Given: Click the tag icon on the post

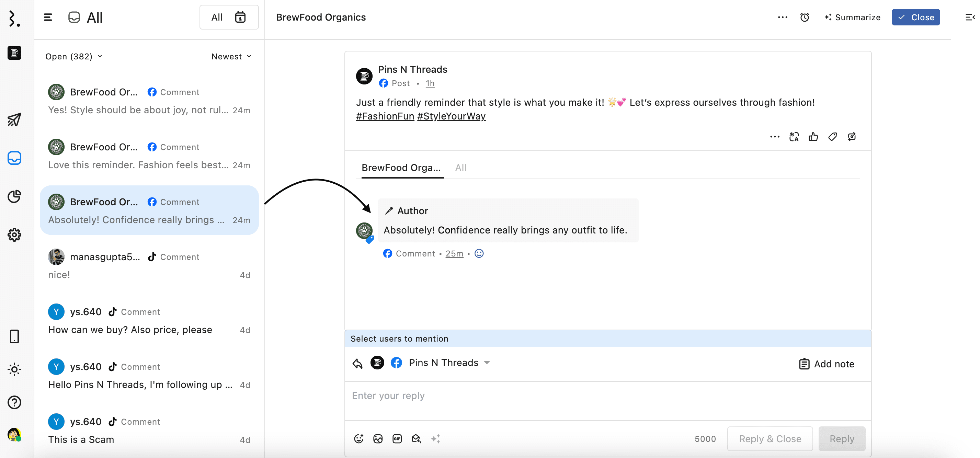Looking at the screenshot, I should [x=832, y=137].
